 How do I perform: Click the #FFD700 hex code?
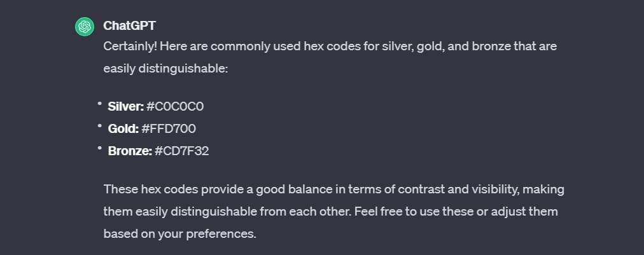[169, 129]
